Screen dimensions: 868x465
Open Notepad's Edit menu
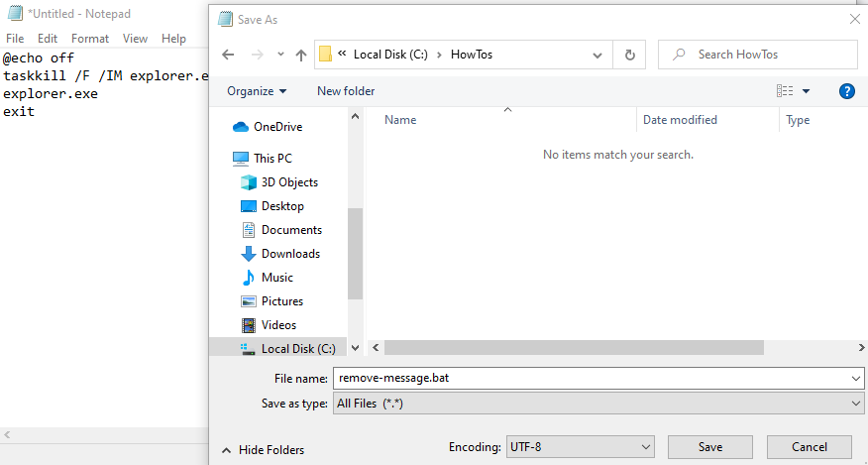pyautogui.click(x=48, y=39)
